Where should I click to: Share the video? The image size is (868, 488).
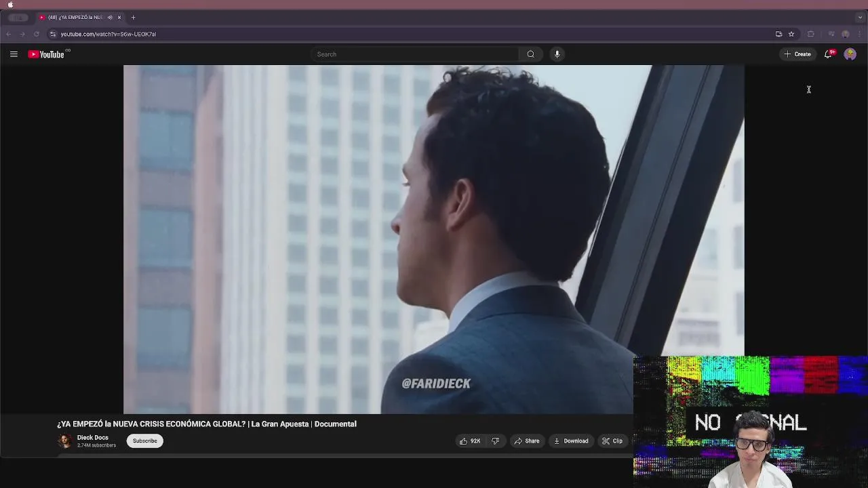pos(527,441)
